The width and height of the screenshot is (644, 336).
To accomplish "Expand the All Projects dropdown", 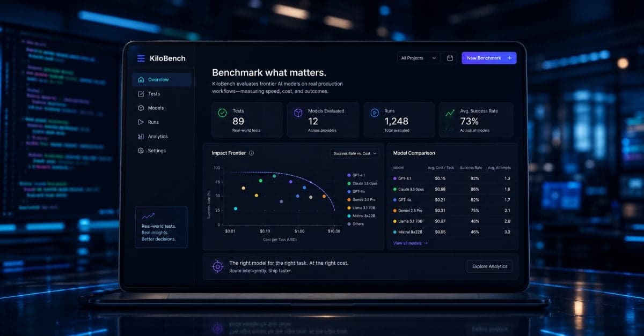I will [419, 58].
